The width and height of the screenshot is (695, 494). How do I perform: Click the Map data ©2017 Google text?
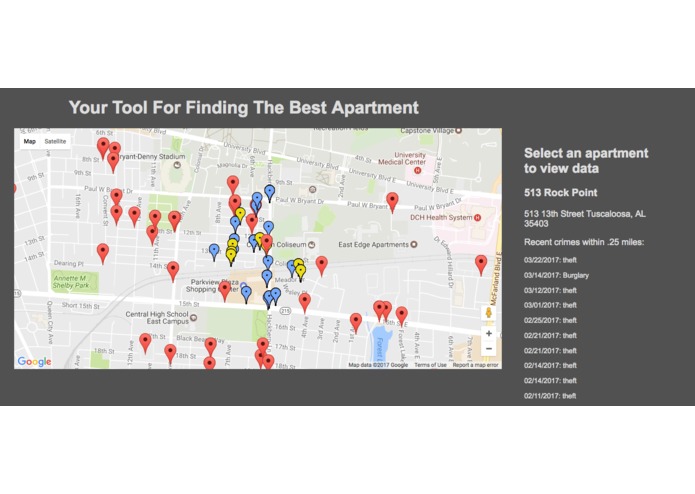click(378, 365)
